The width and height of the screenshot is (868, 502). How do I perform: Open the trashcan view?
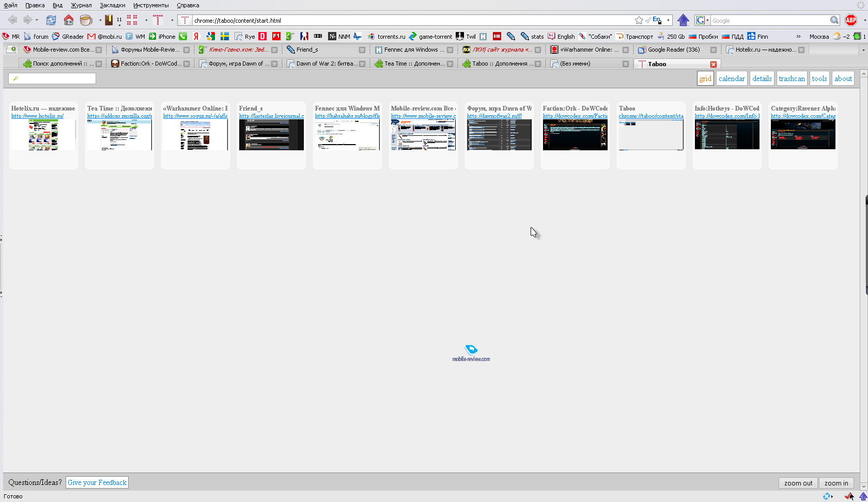[x=792, y=79]
